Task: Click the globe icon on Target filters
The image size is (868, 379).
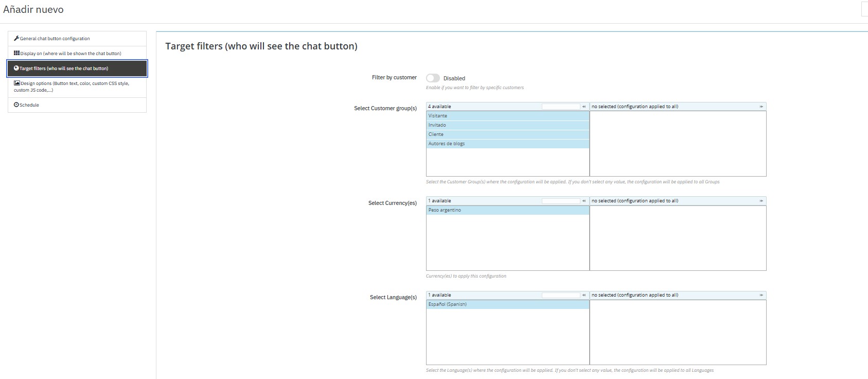Action: point(16,68)
